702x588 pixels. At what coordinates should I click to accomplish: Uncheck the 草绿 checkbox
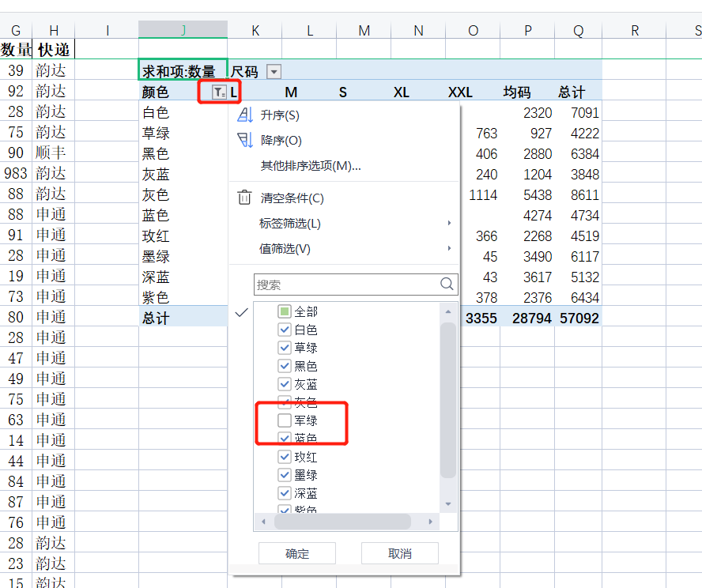[x=285, y=348]
